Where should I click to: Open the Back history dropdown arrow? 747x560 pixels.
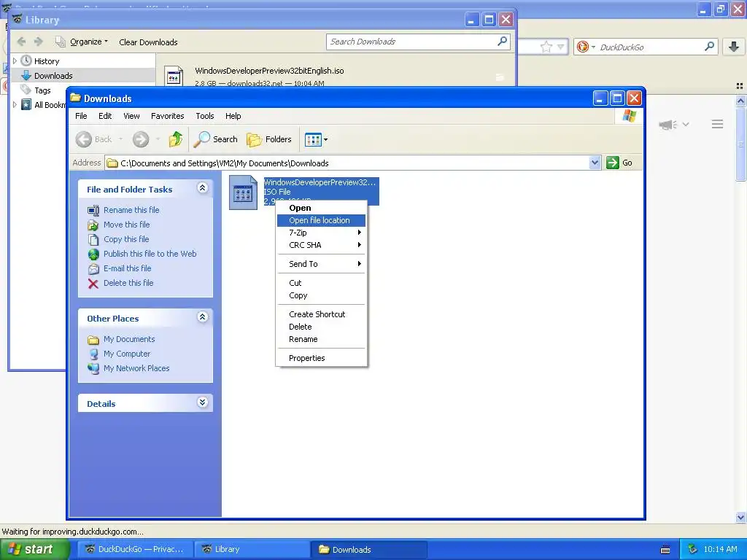point(120,139)
